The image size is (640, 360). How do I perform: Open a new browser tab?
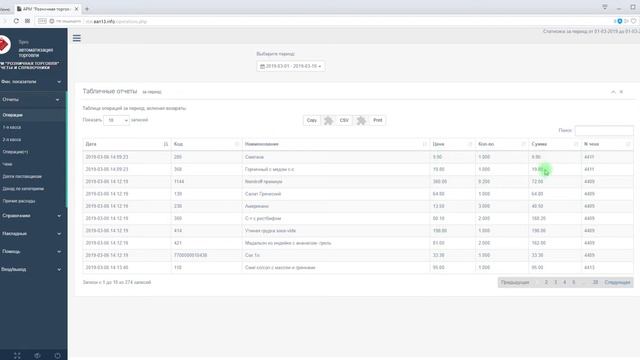87,9
